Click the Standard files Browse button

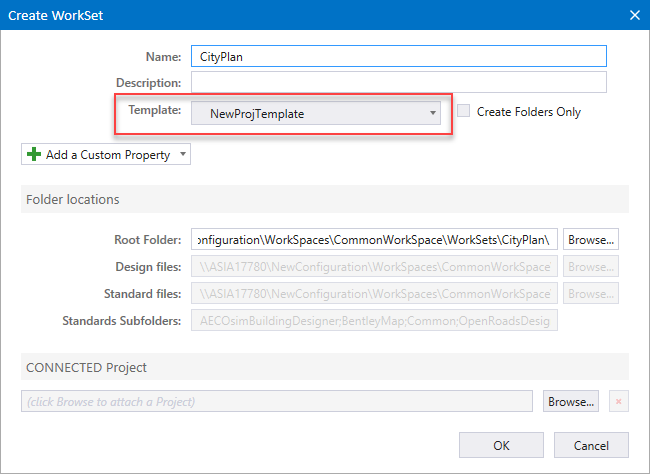click(591, 293)
